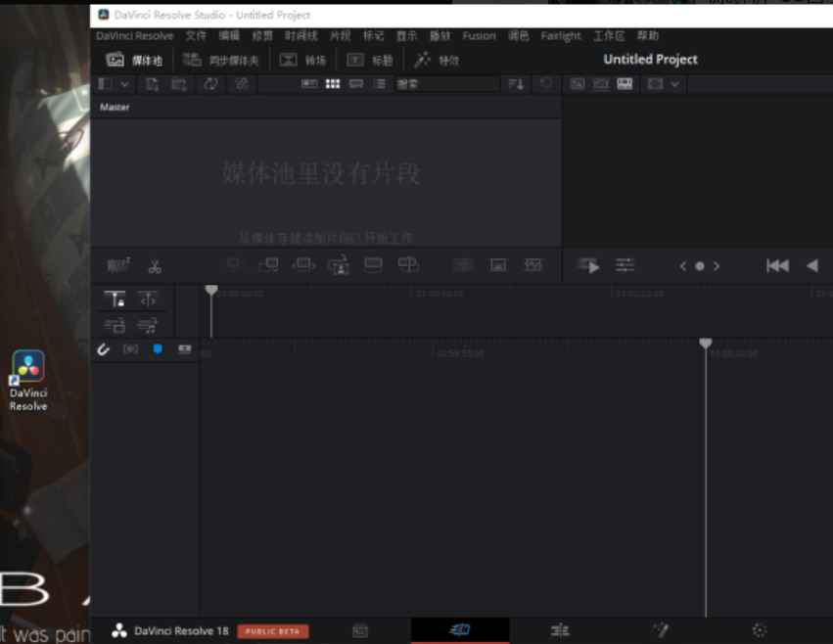The width and height of the screenshot is (833, 644).
Task: Click the blue flag marker icon
Action: [x=158, y=349]
